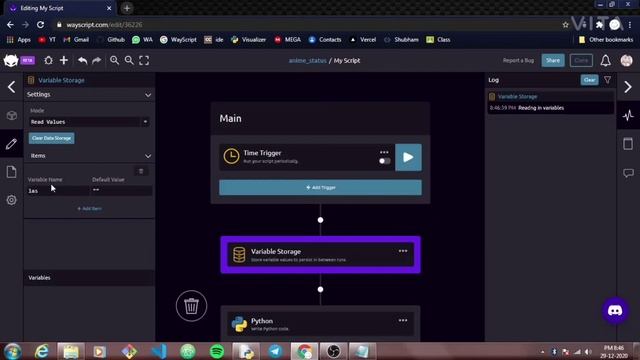
Task: Zoom out on the canvas
Action: point(129,60)
